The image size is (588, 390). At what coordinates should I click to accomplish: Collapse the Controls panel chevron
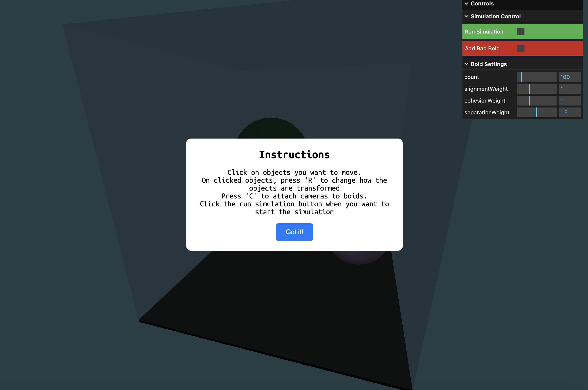(466, 3)
